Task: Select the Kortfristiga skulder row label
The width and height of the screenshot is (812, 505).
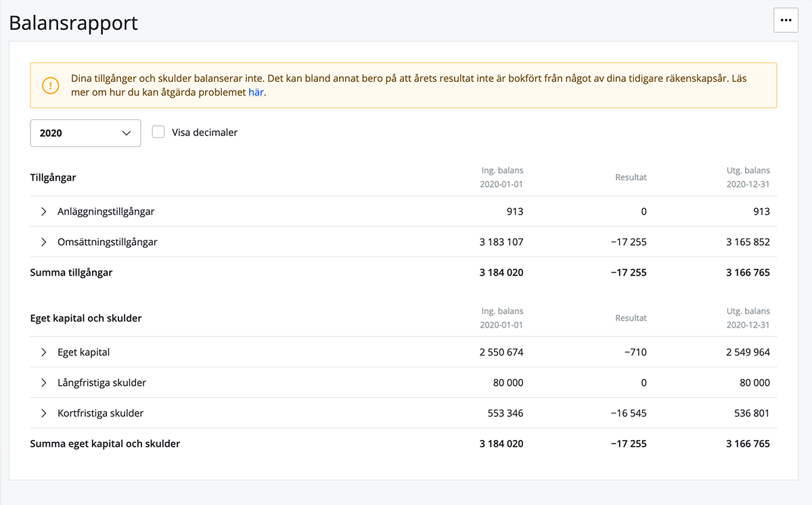Action: click(100, 413)
